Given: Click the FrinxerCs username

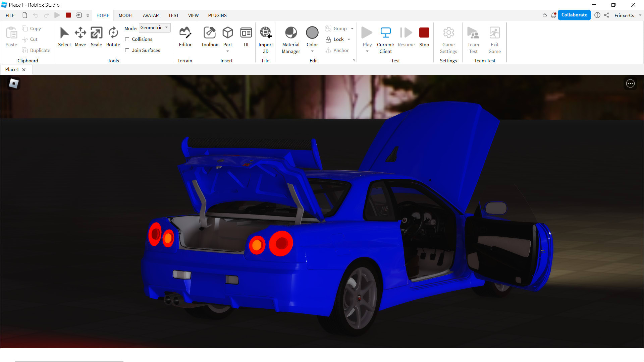Looking at the screenshot, I should click(624, 15).
